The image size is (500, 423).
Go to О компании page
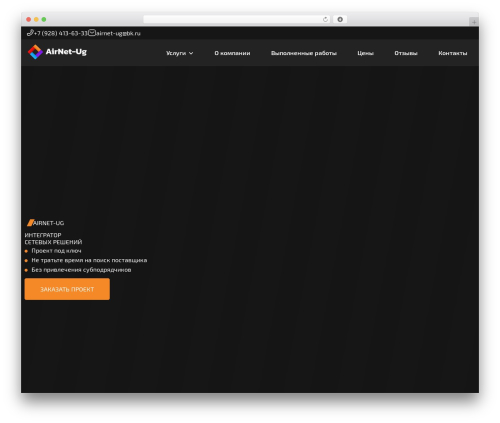click(x=232, y=53)
